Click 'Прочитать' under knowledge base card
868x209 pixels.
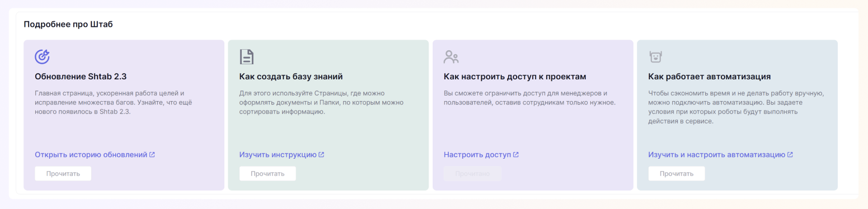(268, 174)
